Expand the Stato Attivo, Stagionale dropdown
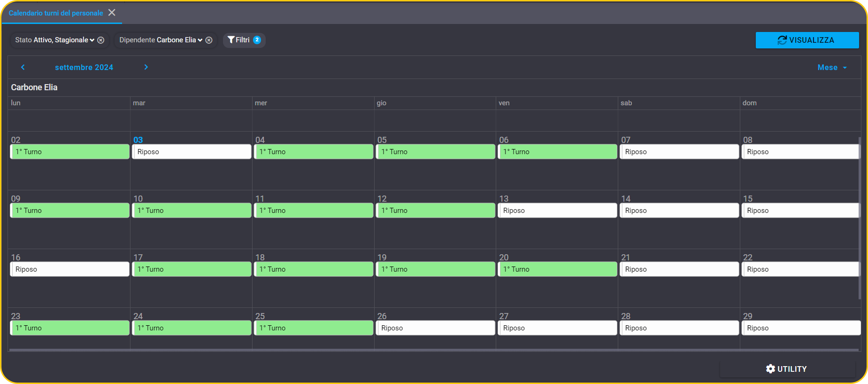Screen dimensions: 868x384 point(55,40)
